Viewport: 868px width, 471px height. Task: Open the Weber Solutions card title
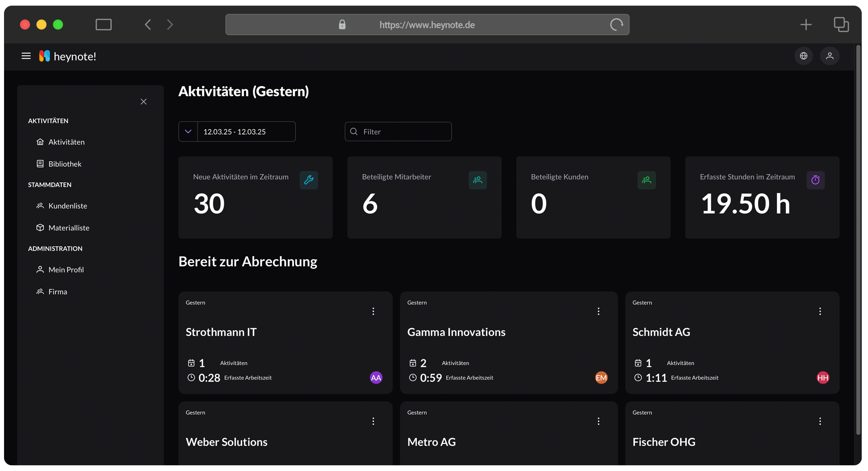click(x=226, y=442)
